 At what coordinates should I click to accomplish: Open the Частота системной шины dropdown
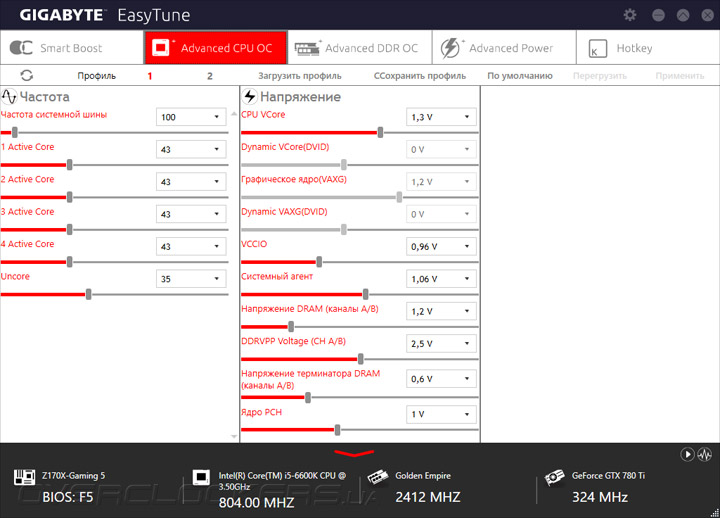[x=191, y=117]
